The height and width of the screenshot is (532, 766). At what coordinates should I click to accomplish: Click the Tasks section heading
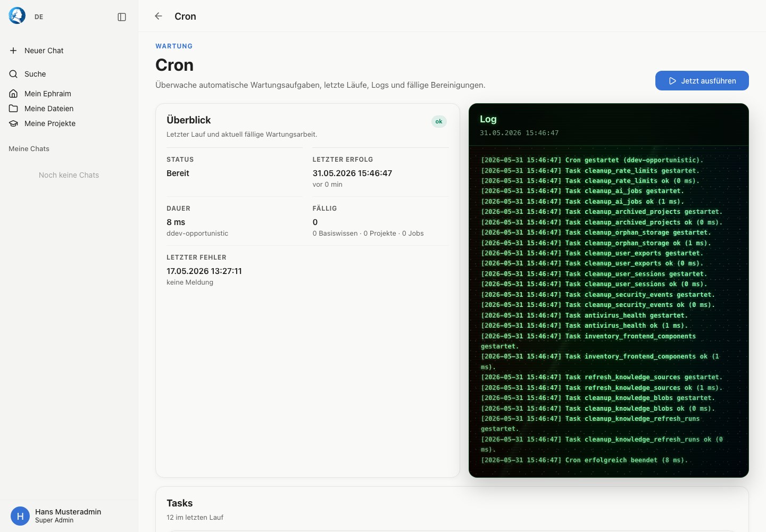tap(180, 503)
